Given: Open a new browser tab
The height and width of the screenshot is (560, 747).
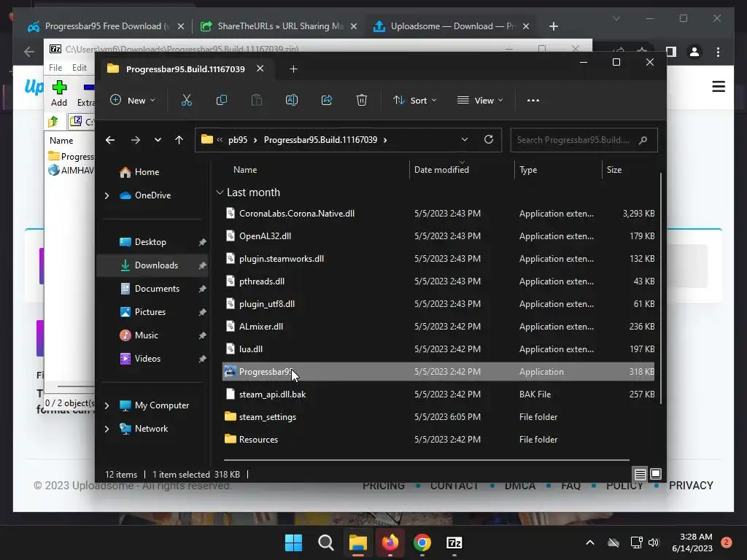Looking at the screenshot, I should coord(553,27).
